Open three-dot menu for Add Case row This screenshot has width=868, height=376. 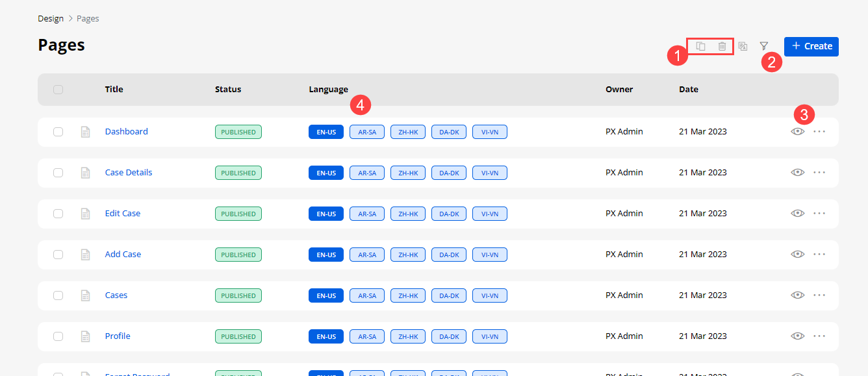[x=819, y=254]
